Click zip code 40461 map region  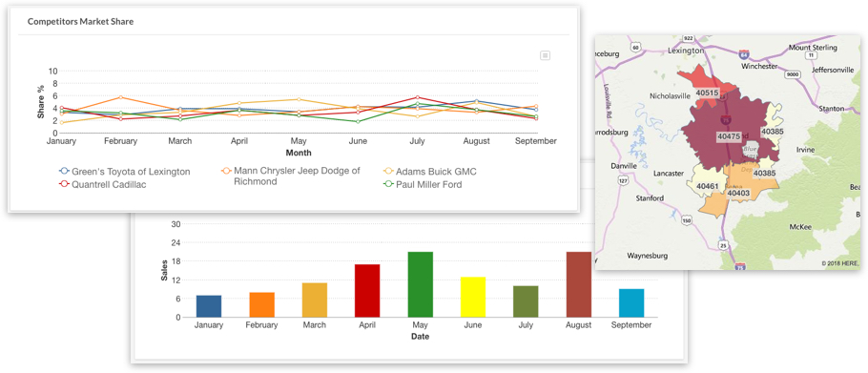coord(707,186)
